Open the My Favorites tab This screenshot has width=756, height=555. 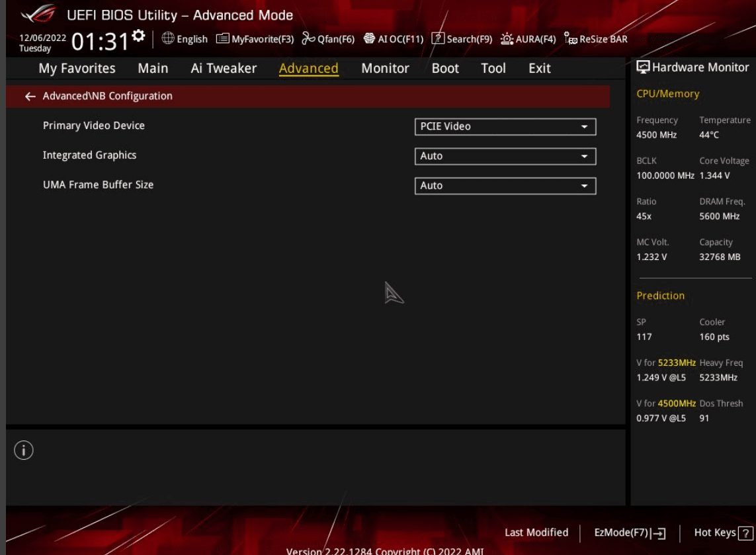(77, 69)
